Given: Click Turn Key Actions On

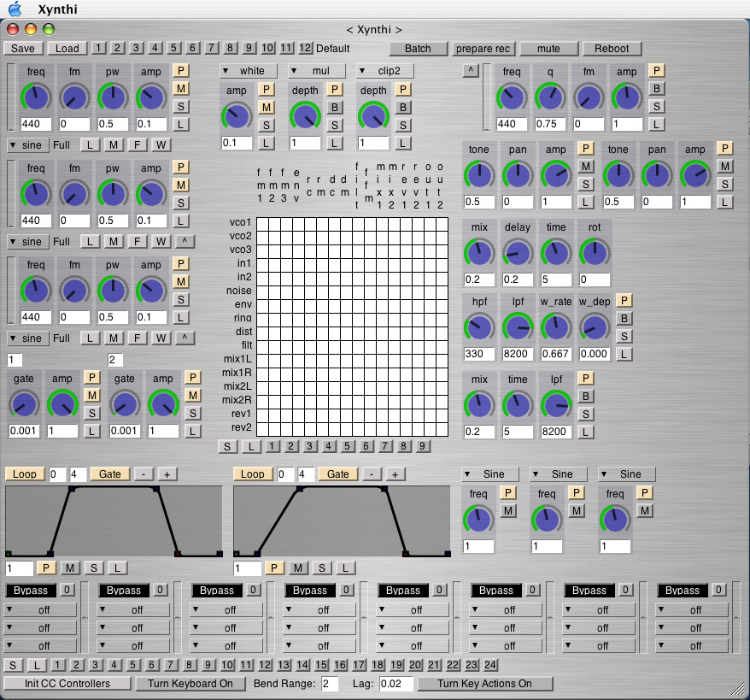Looking at the screenshot, I should tap(484, 684).
